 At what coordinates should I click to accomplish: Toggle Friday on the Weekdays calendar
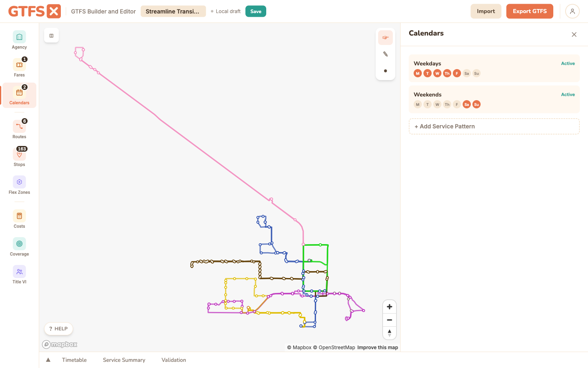click(x=457, y=74)
